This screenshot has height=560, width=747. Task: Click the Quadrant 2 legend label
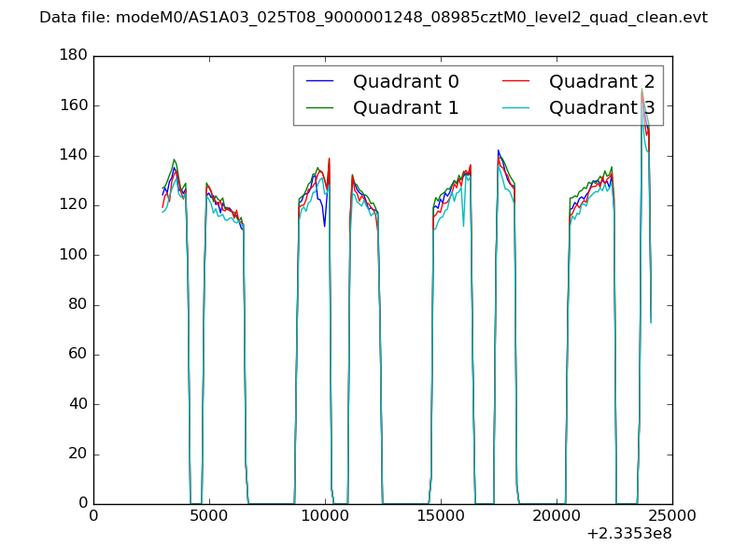point(601,81)
